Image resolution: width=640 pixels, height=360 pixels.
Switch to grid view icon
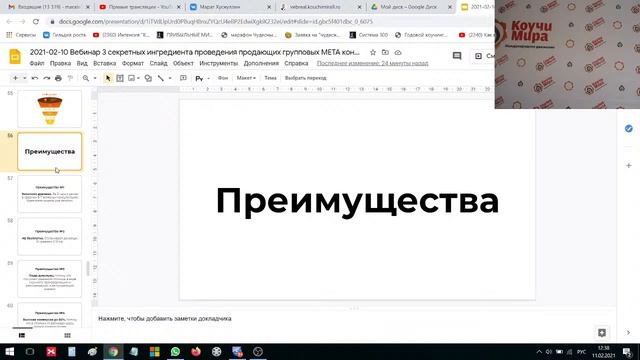[x=67, y=336]
